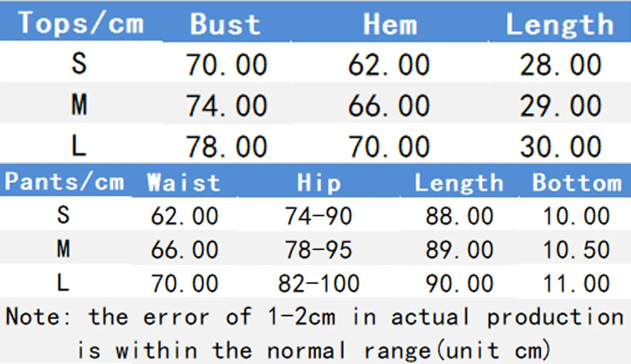The image size is (631, 364).
Task: Click the Bottom column header
Action: pyautogui.click(x=577, y=183)
